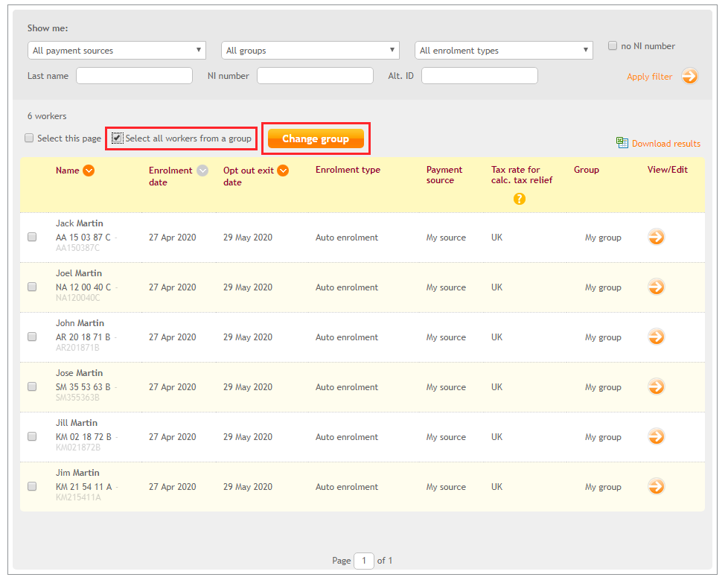The height and width of the screenshot is (583, 728).
Task: Click 29 May 2020 in Jill Martin's row
Action: 248,437
